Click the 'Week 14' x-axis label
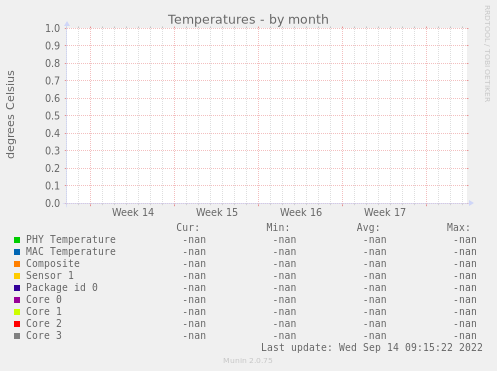 (x=133, y=212)
